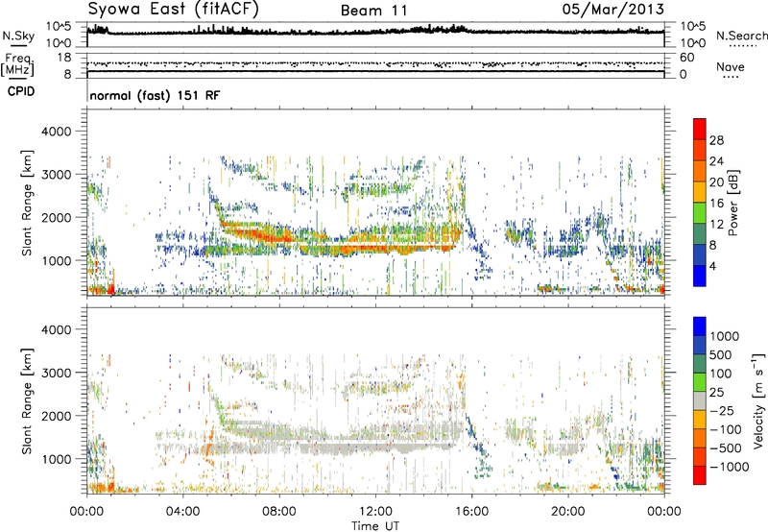
Task: Click the '28' Power colorbar value
Action: 716,140
